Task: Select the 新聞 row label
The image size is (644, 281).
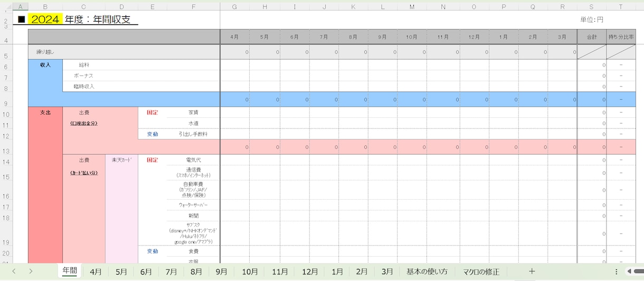Action: [193, 216]
